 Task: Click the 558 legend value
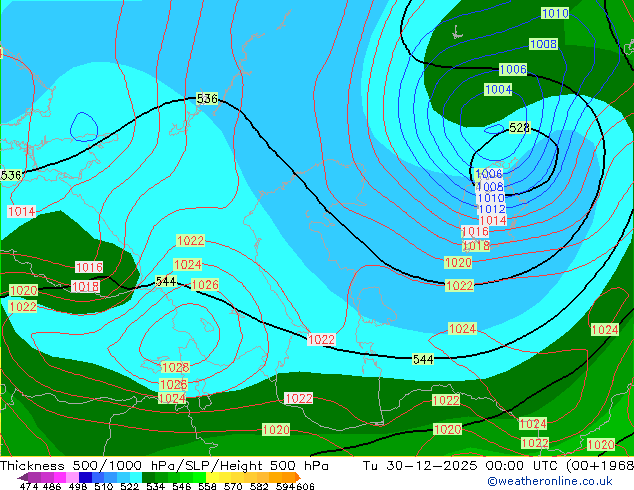(207, 486)
